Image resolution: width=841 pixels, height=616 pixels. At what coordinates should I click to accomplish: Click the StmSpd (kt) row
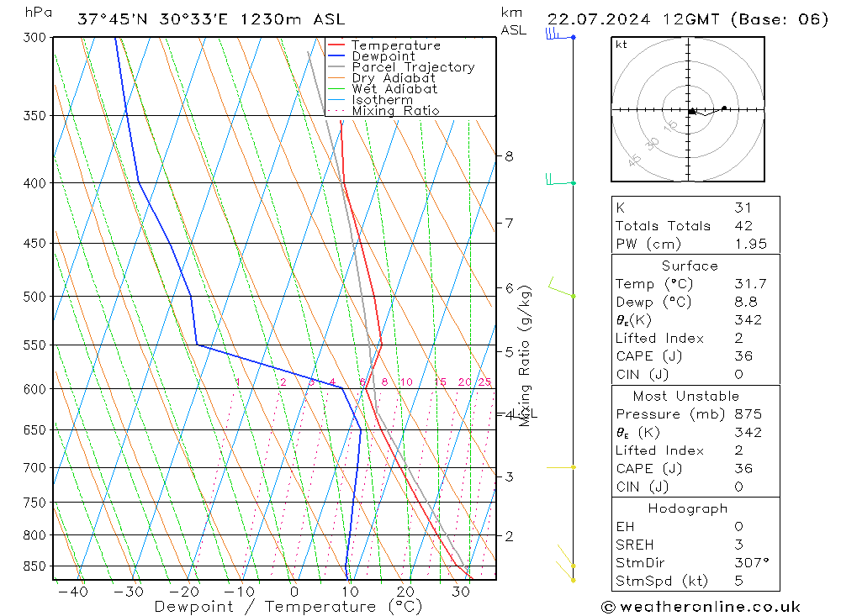[696, 582]
